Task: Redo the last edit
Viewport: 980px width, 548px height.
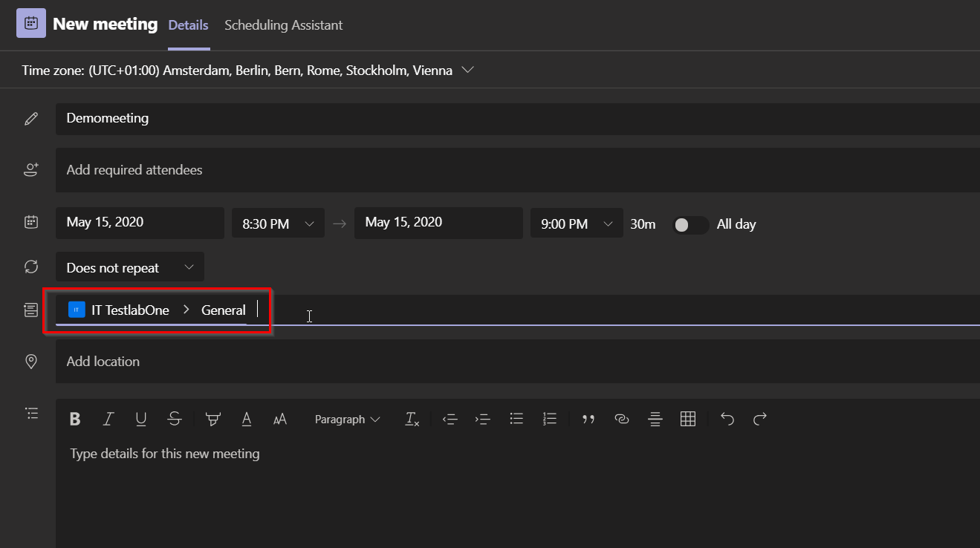Action: (760, 420)
